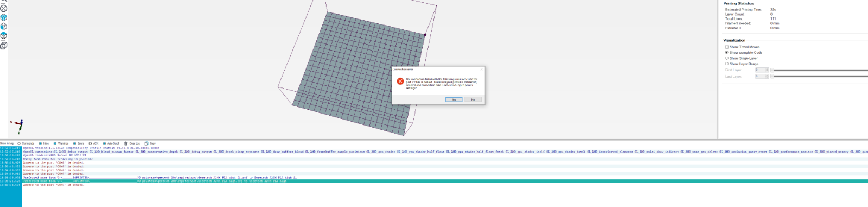The width and height of the screenshot is (868, 207).
Task: Enable the Show Travel Moves checkbox
Action: pyautogui.click(x=727, y=47)
